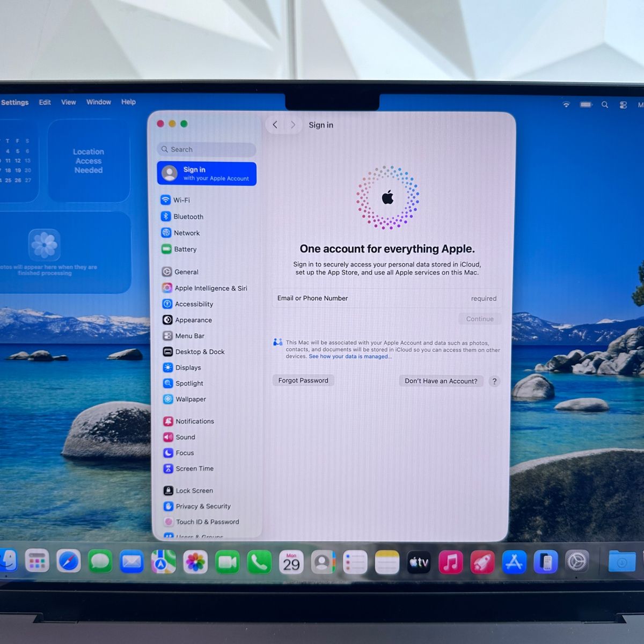
Task: Open the Downloads folder in the Dock
Action: (622, 562)
